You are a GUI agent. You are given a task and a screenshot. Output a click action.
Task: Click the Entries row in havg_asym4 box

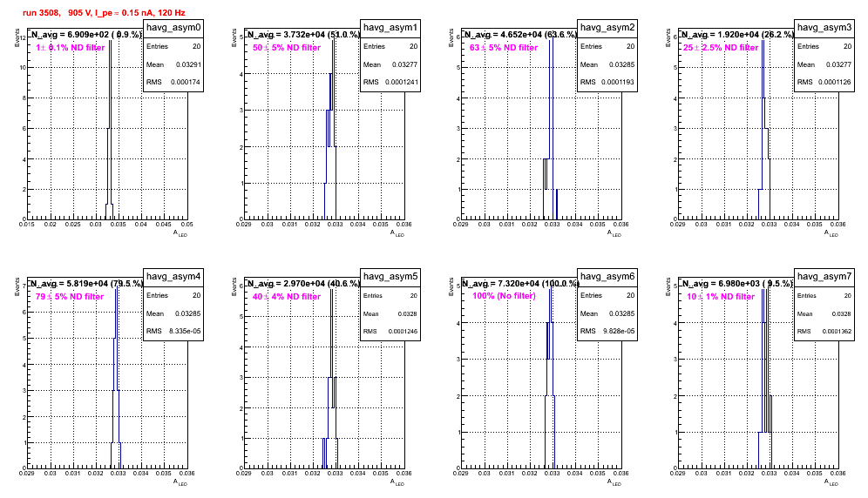coord(173,295)
